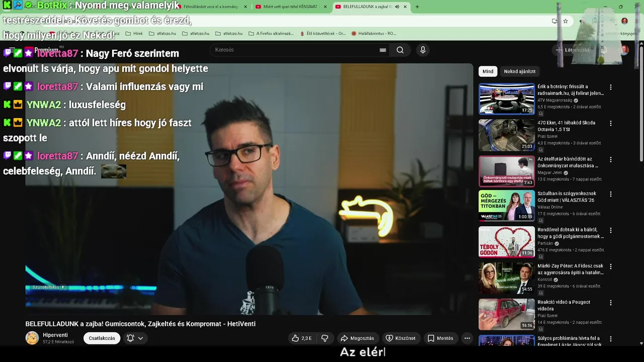Open Hiperventi channel avatar

point(32,338)
